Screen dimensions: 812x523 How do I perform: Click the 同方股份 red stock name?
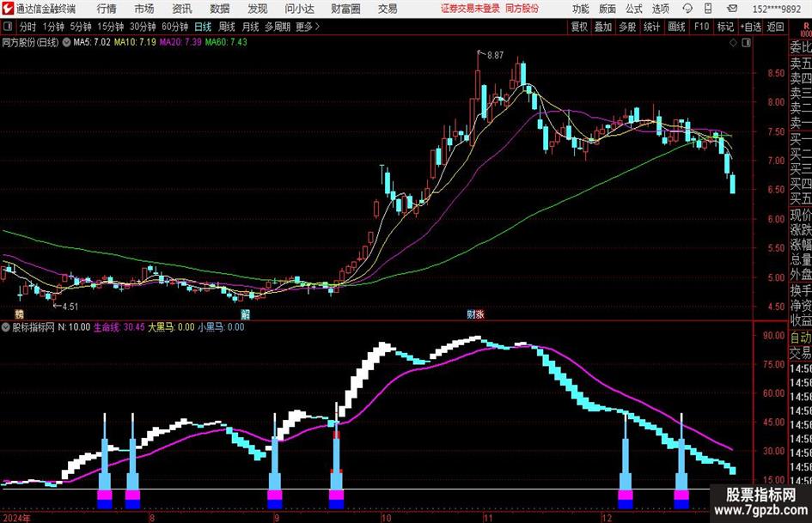(x=522, y=9)
